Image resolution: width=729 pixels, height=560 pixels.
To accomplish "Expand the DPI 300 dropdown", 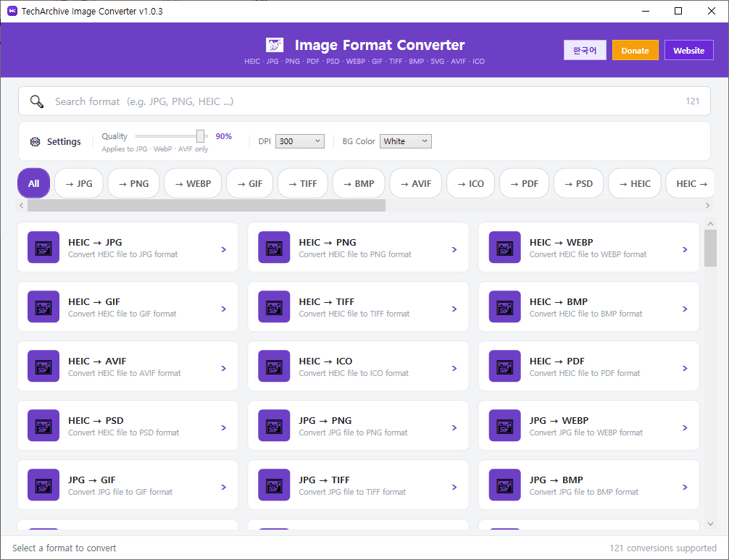I will [x=300, y=141].
